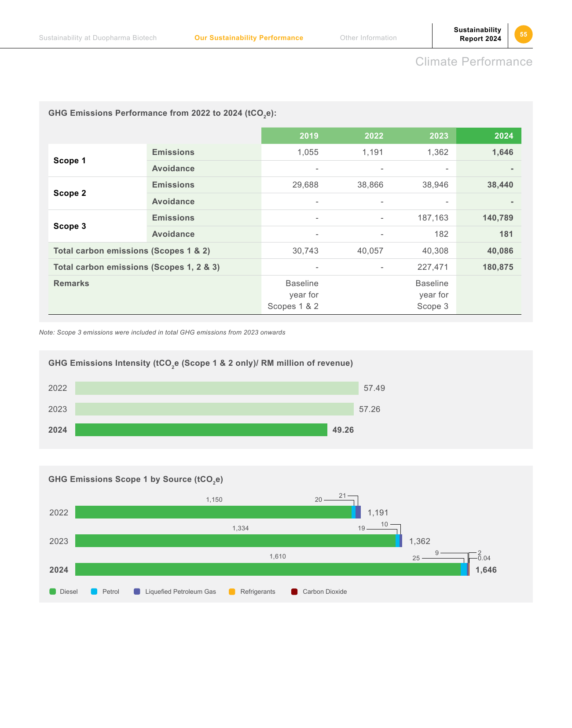Click the Climate Performance page heading

(474, 62)
